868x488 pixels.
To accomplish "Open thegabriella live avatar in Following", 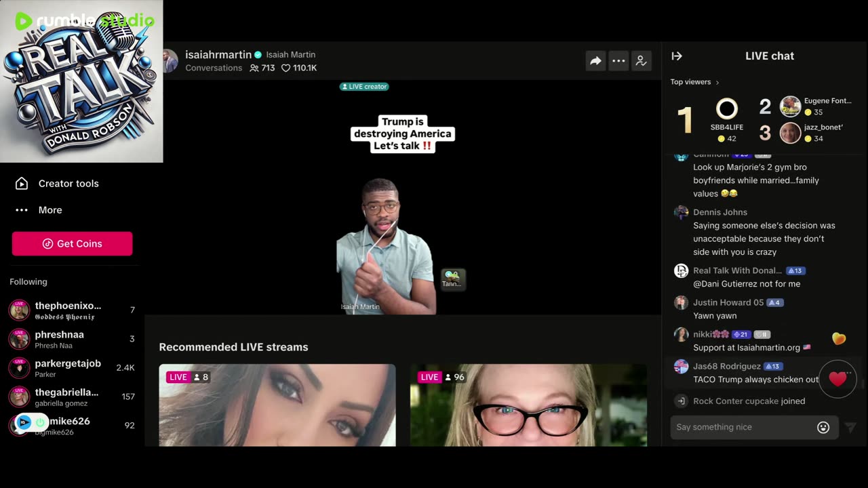I will point(19,396).
